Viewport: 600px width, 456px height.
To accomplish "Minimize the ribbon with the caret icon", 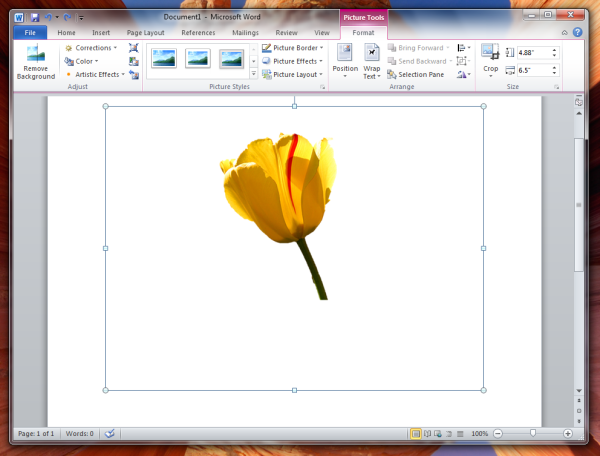I will tap(564, 33).
